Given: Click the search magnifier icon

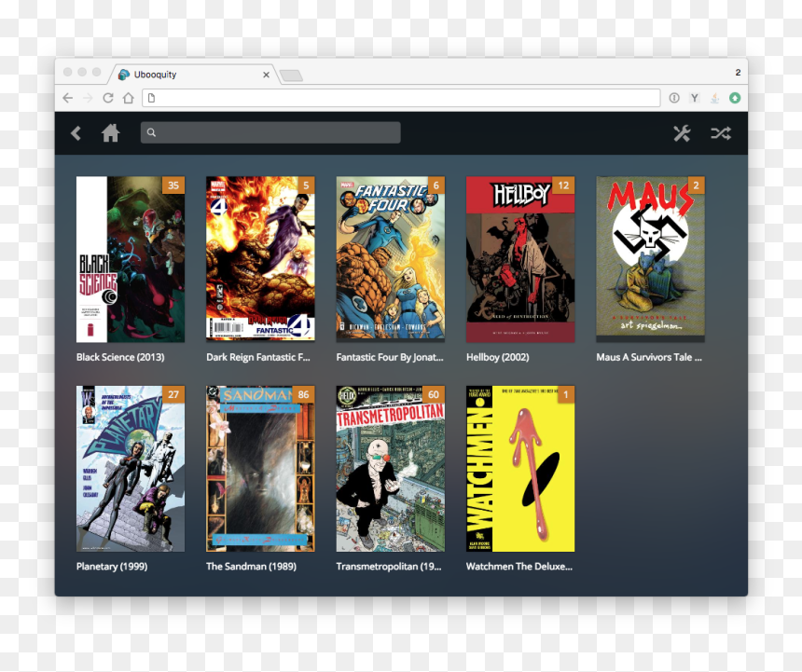Looking at the screenshot, I should coord(151,133).
